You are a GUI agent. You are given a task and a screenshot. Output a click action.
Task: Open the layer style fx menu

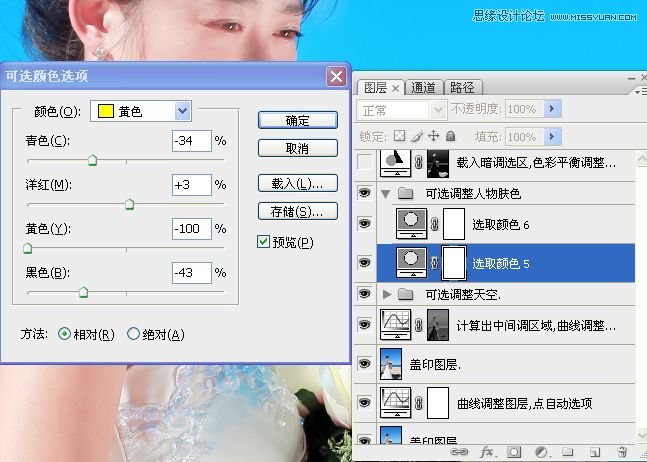487,452
